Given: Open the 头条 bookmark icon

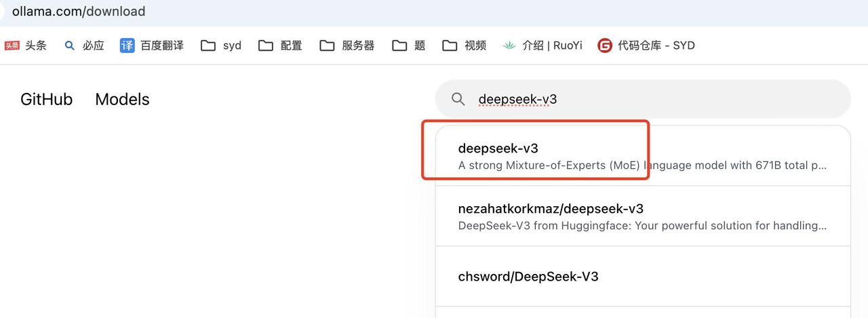Looking at the screenshot, I should (x=12, y=45).
